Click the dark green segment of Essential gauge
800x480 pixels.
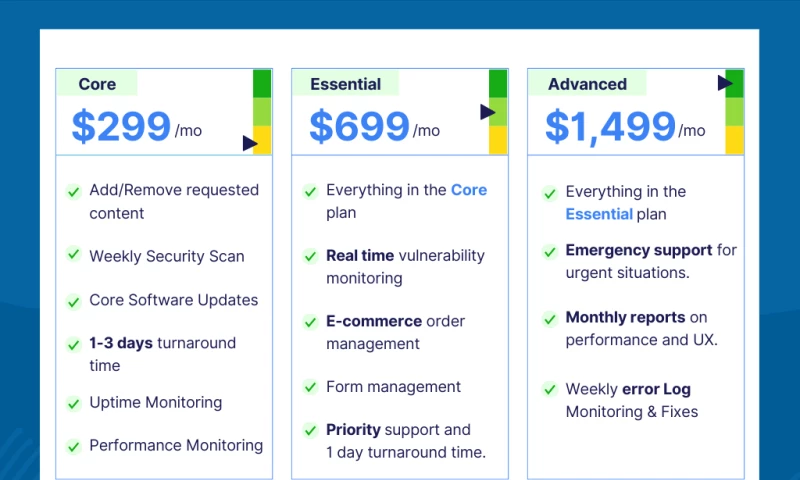pos(498,84)
